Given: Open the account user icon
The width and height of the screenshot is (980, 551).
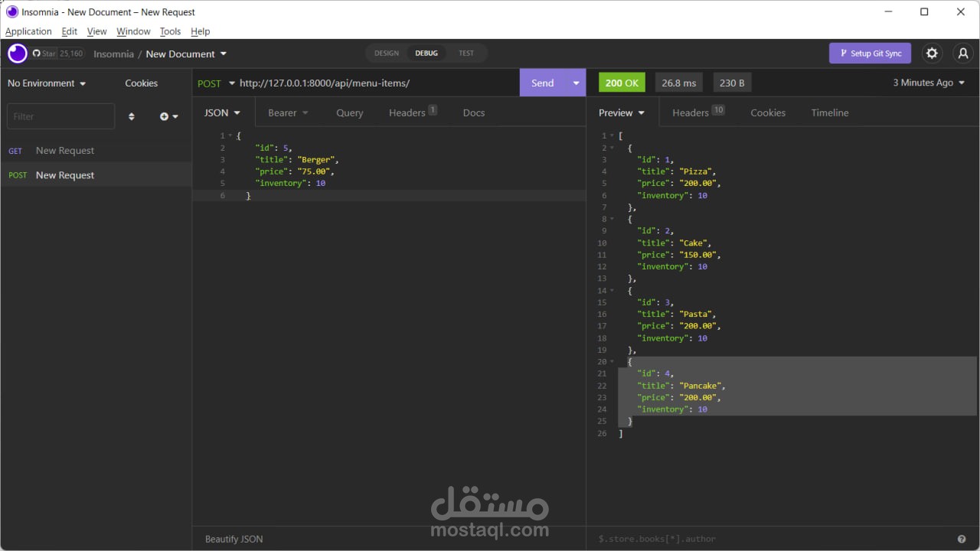Looking at the screenshot, I should (963, 54).
